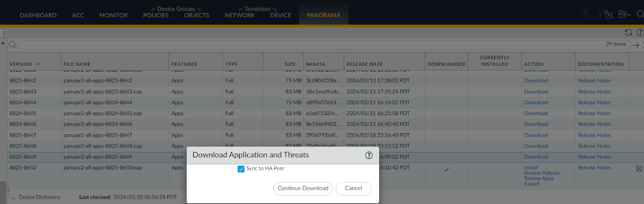The width and height of the screenshot is (644, 204).
Task: Click the apply filter arrow icon
Action: [x=636, y=45]
